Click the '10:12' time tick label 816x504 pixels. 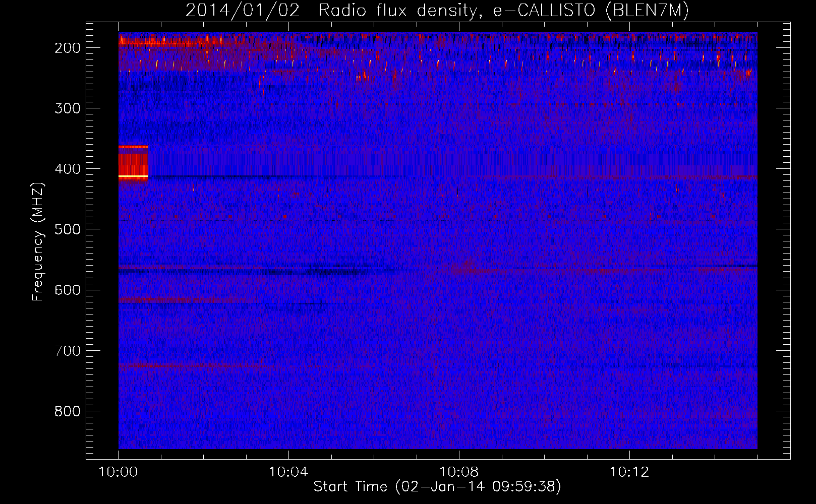(x=629, y=472)
